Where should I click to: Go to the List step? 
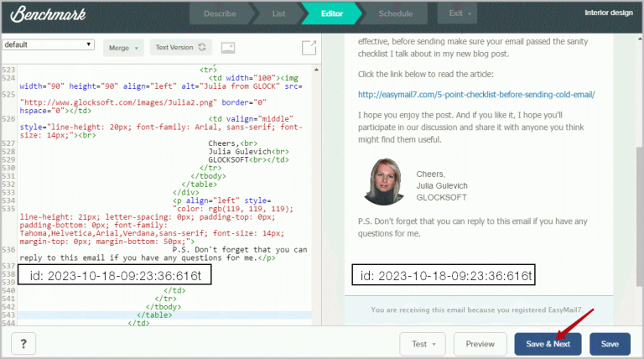[x=279, y=13]
